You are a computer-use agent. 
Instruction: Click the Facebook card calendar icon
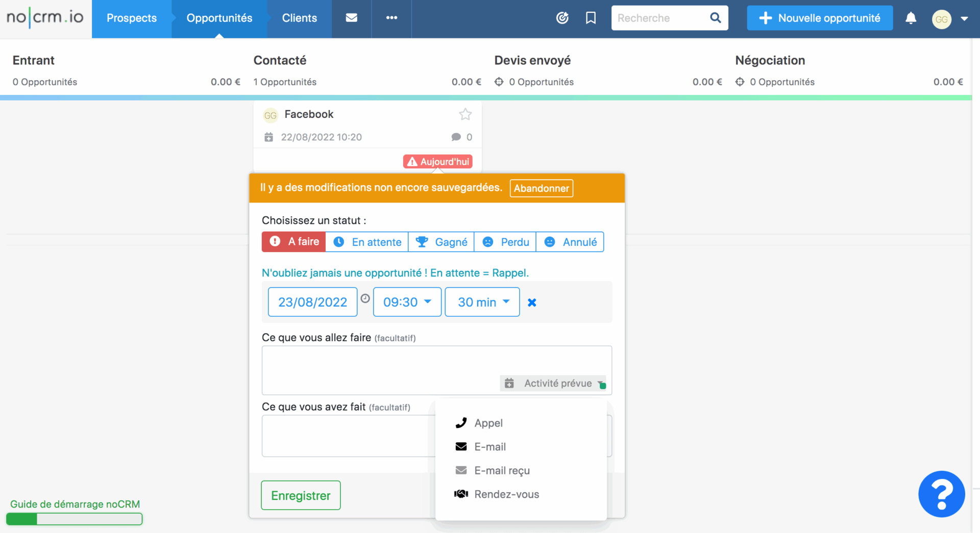tap(268, 137)
